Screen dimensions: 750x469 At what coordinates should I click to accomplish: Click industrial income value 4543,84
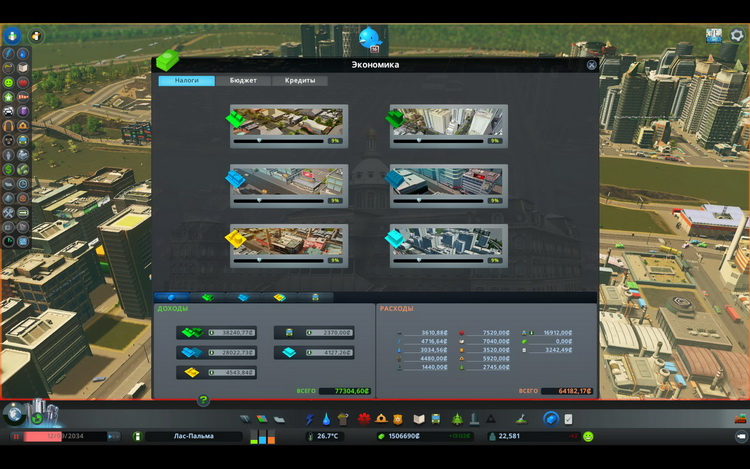click(232, 372)
